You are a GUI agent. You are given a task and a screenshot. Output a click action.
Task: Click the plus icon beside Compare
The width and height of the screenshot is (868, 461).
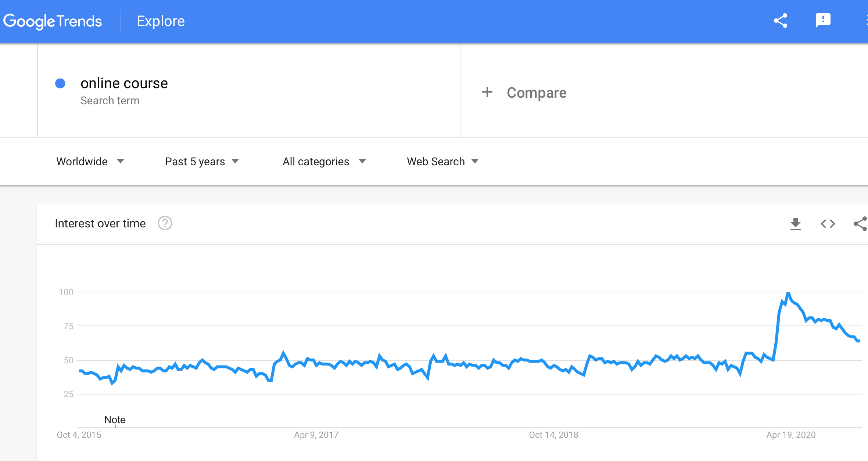coord(487,92)
